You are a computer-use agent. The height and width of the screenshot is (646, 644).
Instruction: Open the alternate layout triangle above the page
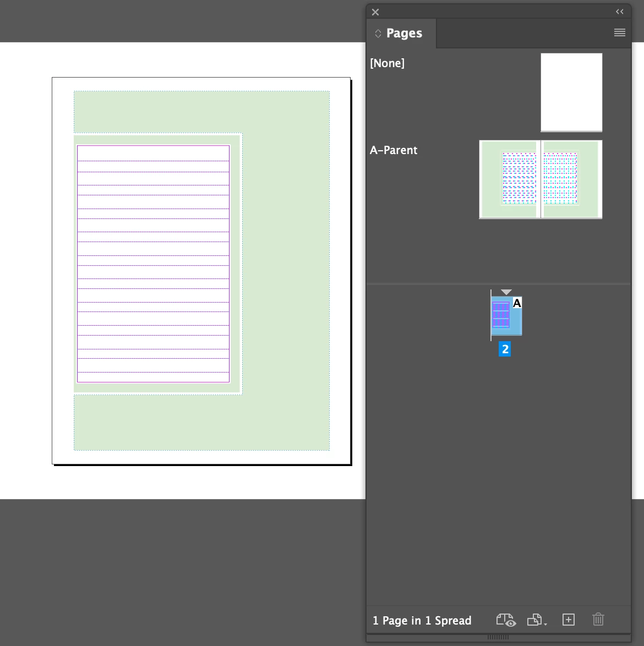click(x=506, y=292)
